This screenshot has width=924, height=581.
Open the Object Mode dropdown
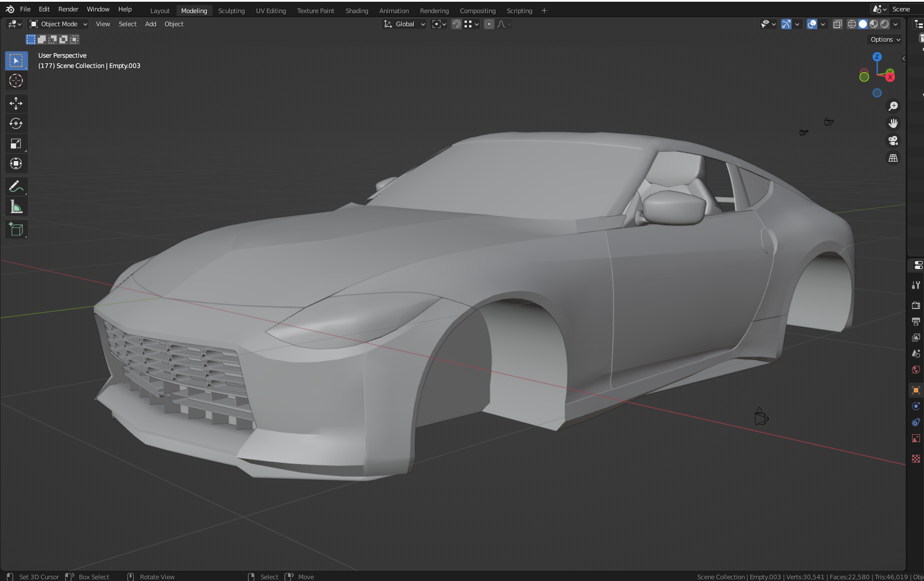coord(58,24)
